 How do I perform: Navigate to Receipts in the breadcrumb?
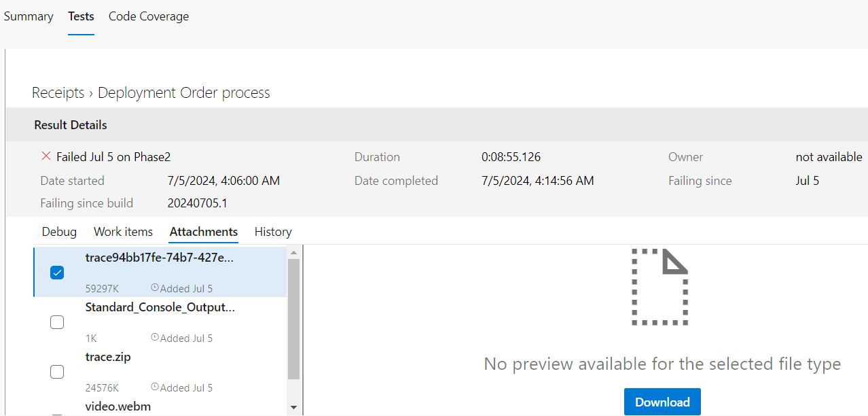click(x=58, y=93)
